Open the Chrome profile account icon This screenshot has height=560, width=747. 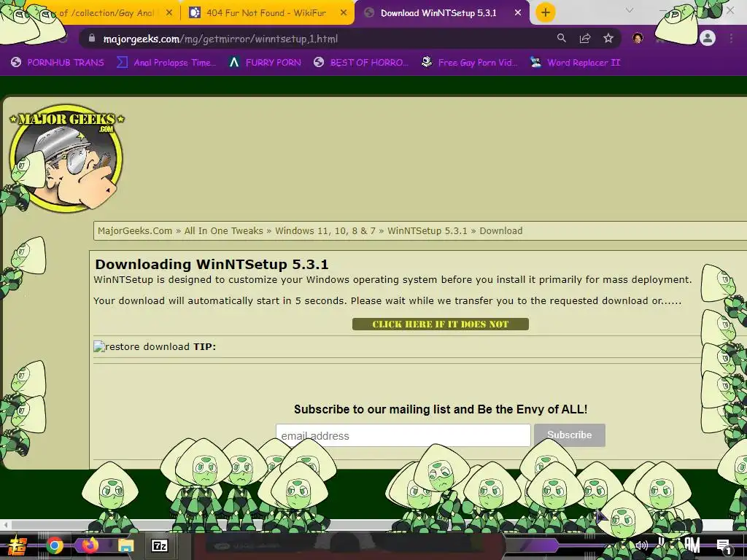tap(708, 38)
